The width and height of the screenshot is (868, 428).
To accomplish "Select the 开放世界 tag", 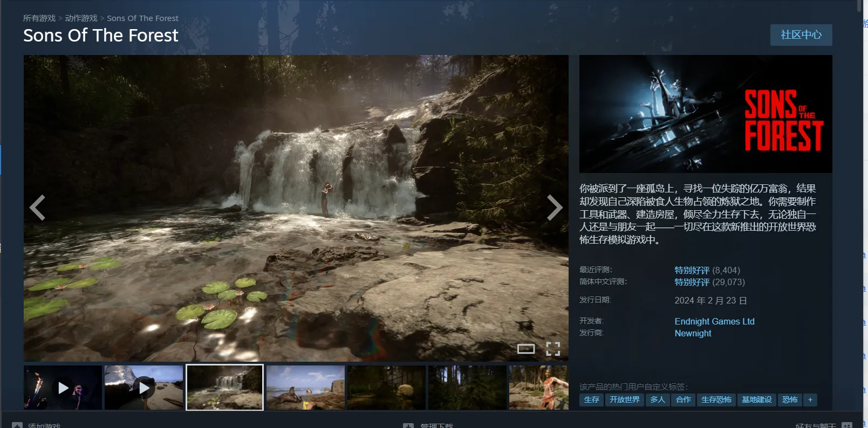I will (x=624, y=399).
